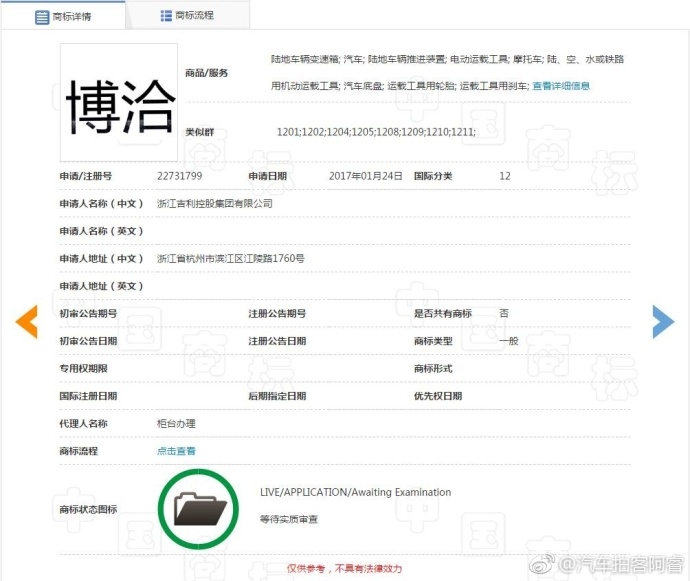
Task: Click the similar group codes 1201;1202 text
Action: pos(376,132)
